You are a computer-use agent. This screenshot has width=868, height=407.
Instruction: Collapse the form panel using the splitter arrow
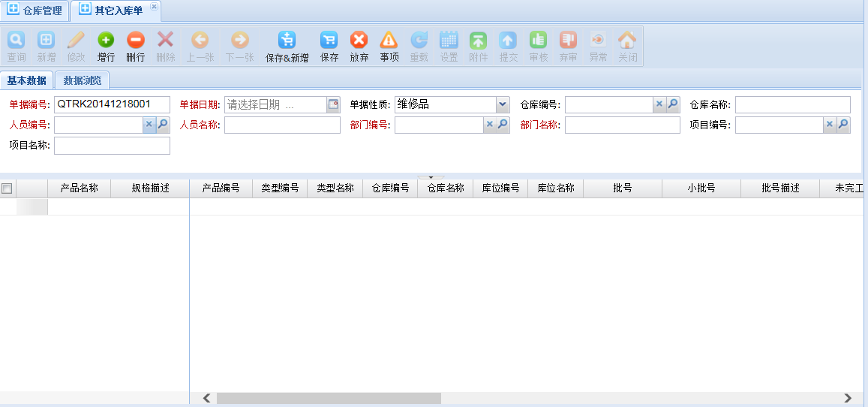(x=431, y=177)
